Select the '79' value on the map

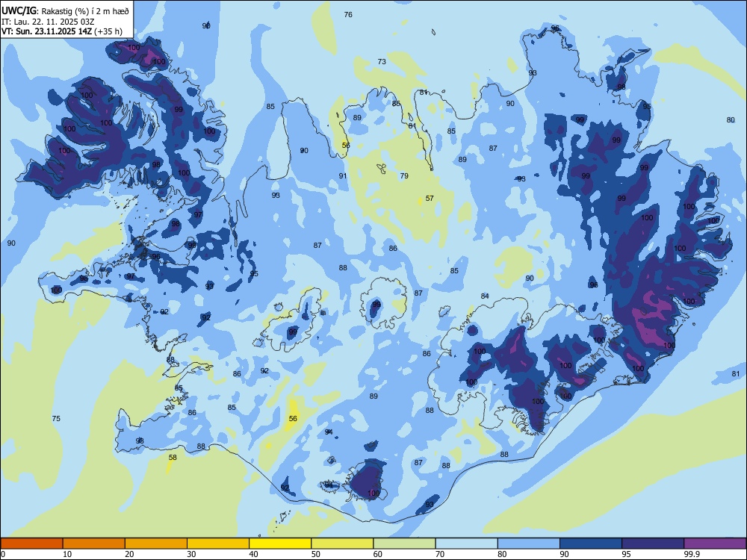[404, 175]
